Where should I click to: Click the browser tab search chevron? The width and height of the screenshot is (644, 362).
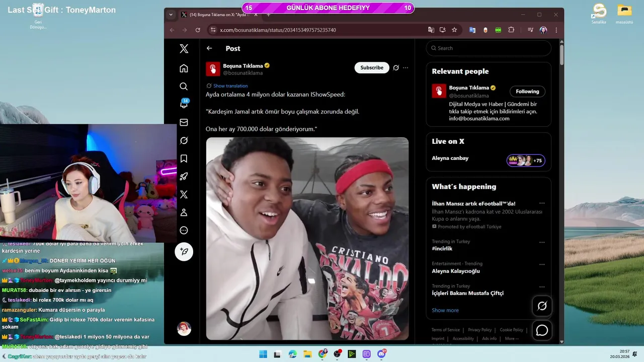pyautogui.click(x=171, y=15)
